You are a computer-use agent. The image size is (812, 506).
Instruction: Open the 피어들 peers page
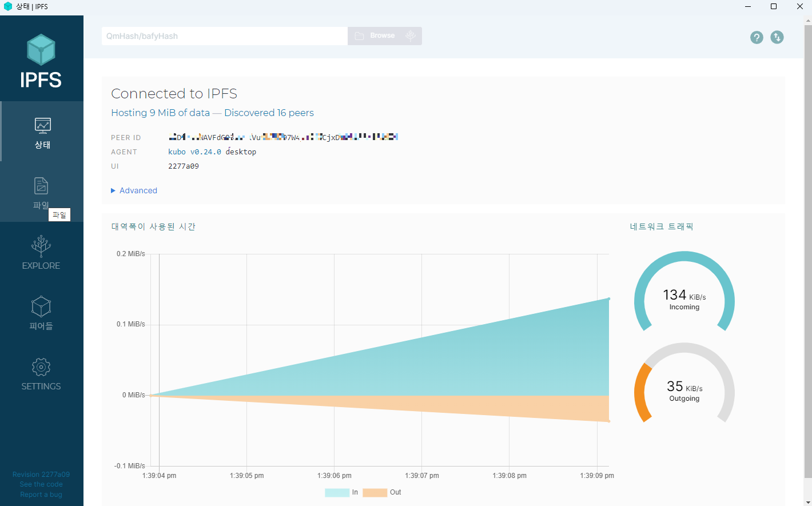coord(42,313)
